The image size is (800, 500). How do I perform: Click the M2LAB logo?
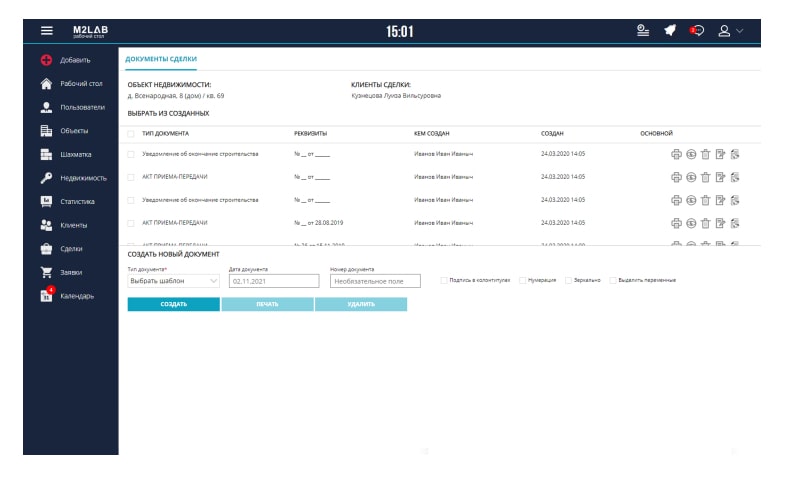coord(90,32)
